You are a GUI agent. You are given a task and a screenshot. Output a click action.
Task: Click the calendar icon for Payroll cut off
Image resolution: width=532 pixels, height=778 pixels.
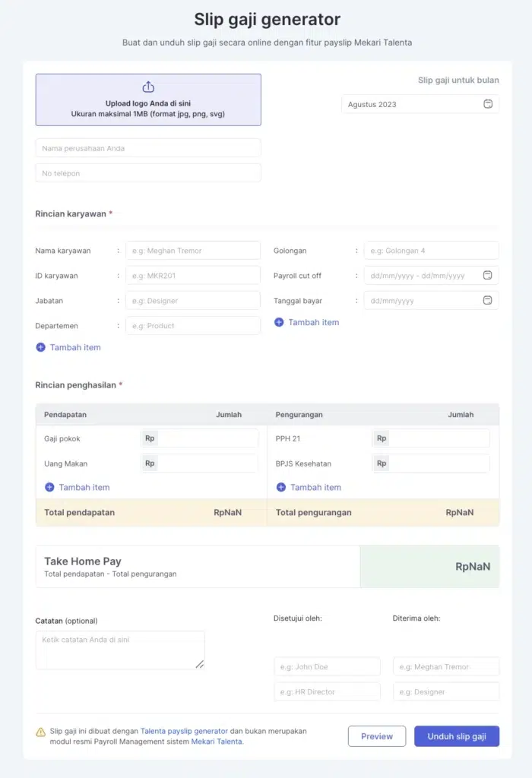489,275
